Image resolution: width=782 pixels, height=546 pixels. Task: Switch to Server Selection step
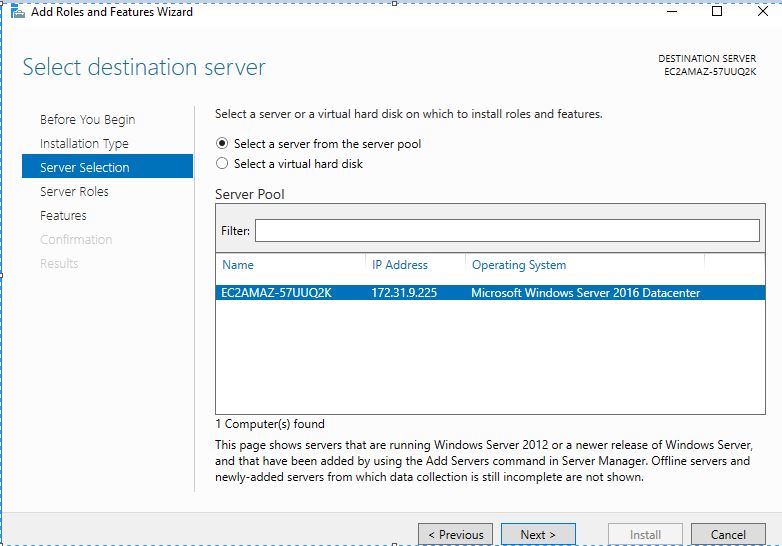[85, 168]
